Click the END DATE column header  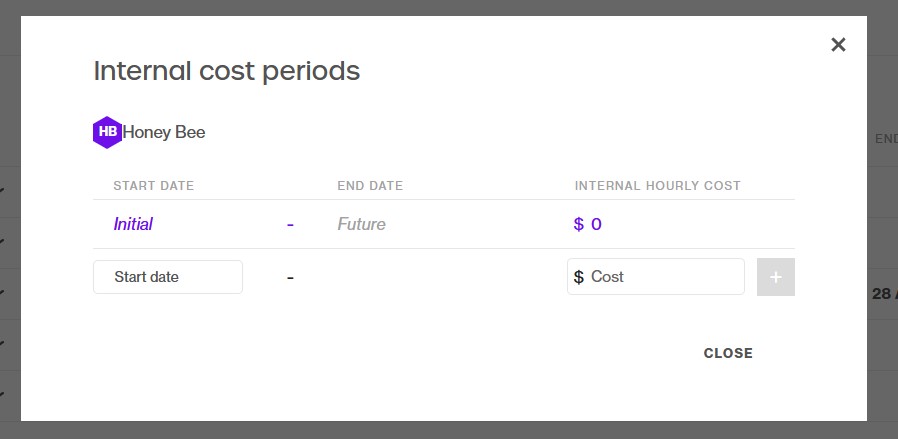coord(370,185)
